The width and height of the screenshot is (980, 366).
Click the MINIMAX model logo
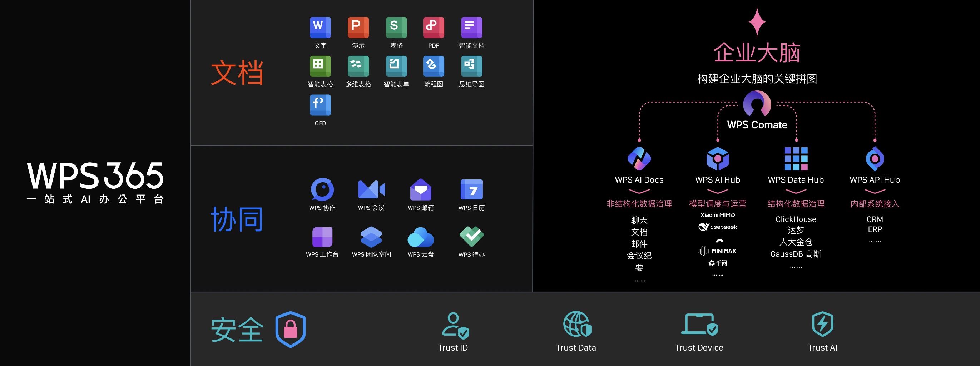pyautogui.click(x=717, y=251)
